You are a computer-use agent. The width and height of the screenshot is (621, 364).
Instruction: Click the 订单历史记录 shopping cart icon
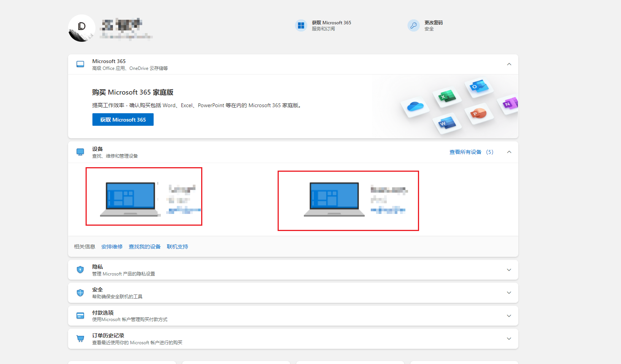[x=80, y=339]
